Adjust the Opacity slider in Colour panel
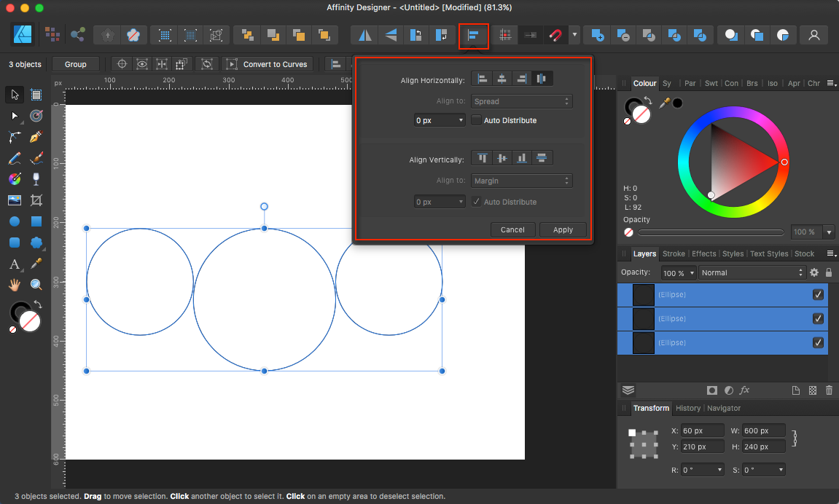 (711, 232)
